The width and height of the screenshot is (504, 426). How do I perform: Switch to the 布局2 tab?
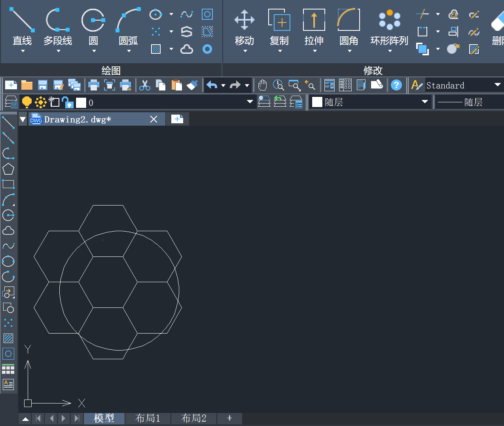pos(193,418)
